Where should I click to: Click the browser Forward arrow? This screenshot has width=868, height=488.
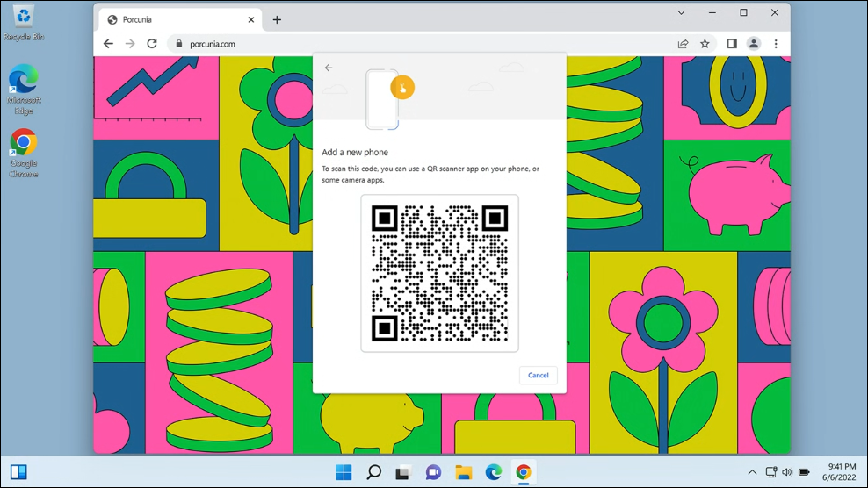pyautogui.click(x=130, y=44)
